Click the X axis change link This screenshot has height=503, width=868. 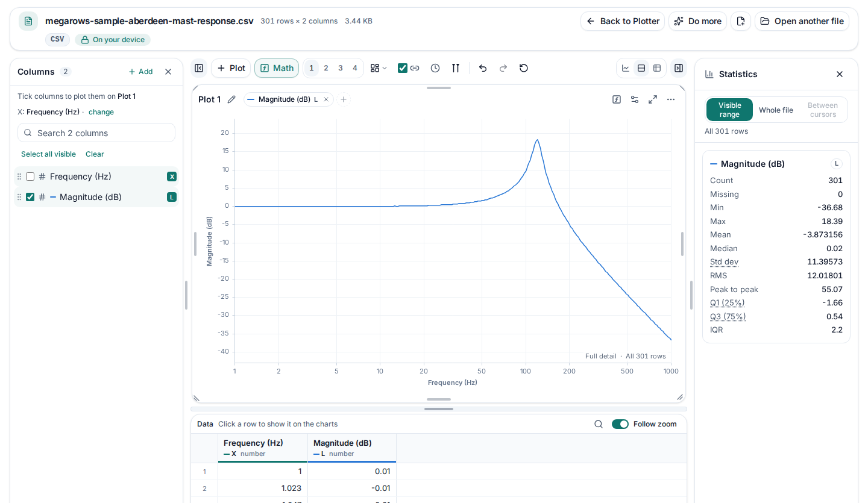[101, 112]
